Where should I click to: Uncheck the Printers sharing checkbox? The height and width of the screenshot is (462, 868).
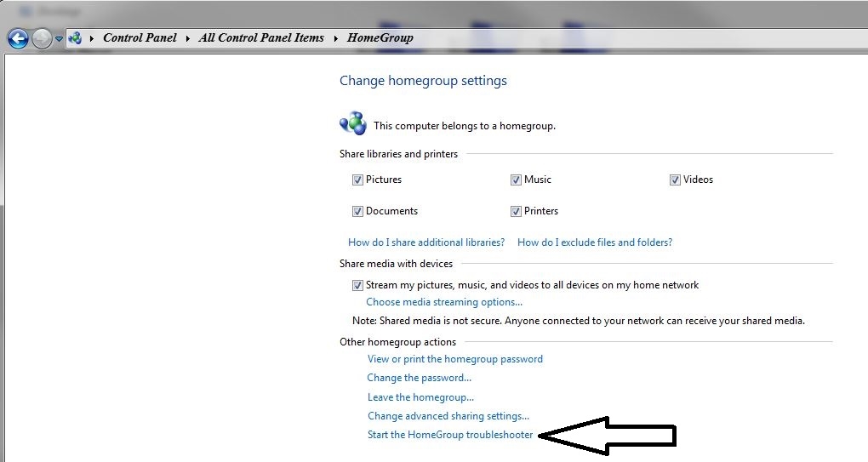516,211
